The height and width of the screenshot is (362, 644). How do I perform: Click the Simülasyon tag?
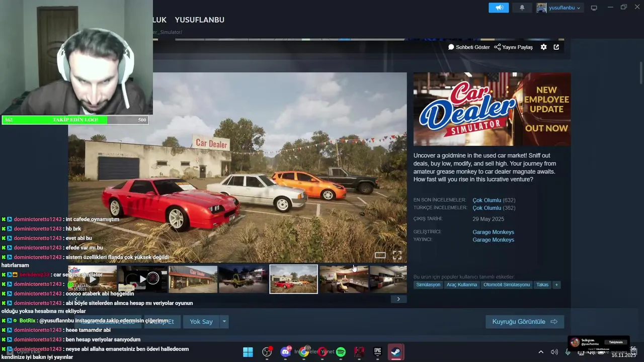[x=428, y=285]
